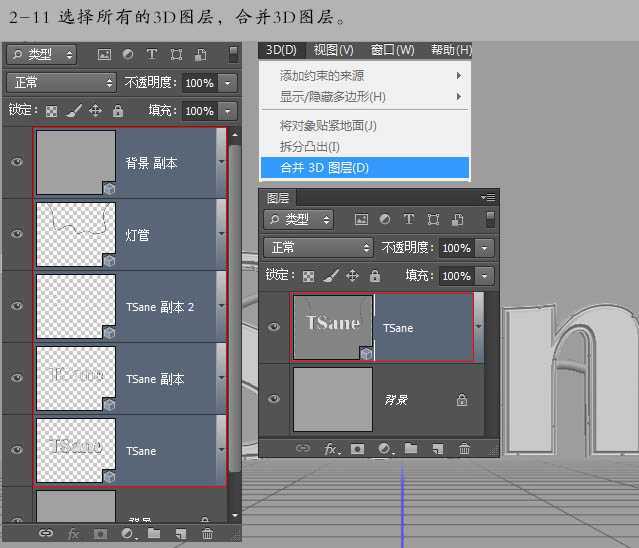Viewport: 639px width, 548px height.
Task: Open the 视图(V) menu
Action: [333, 50]
